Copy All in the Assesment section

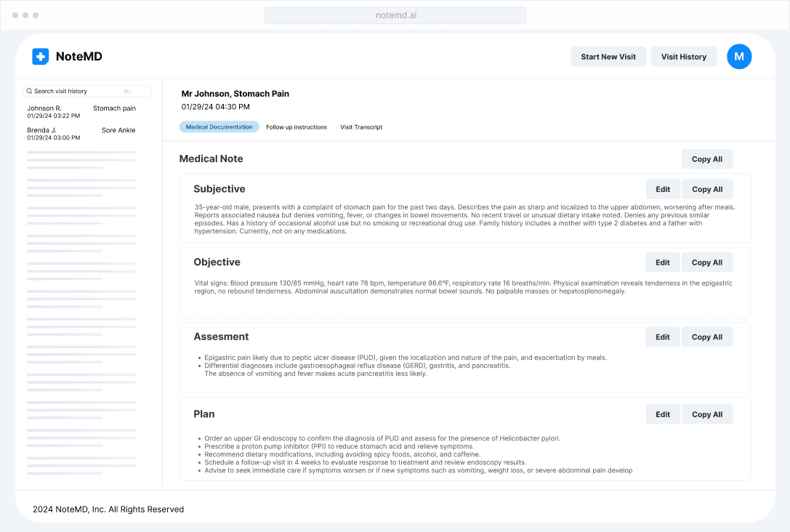[x=706, y=337]
